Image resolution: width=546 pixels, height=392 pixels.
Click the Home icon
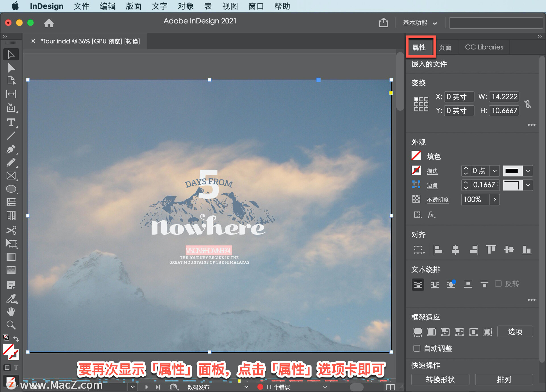(x=49, y=23)
